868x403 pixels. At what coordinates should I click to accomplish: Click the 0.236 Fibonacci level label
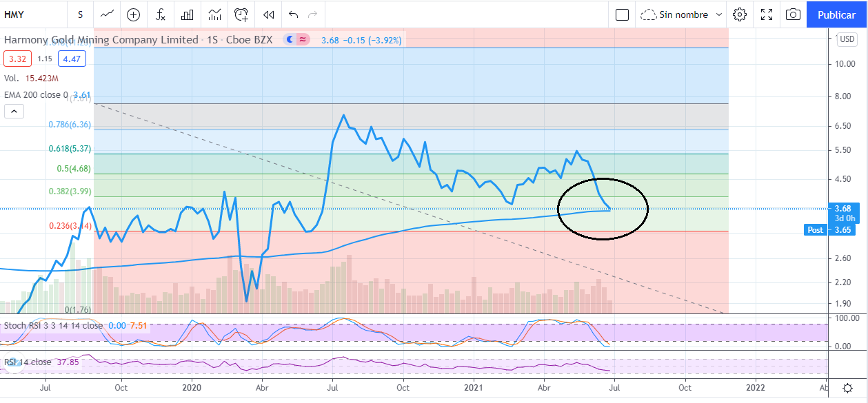(69, 226)
